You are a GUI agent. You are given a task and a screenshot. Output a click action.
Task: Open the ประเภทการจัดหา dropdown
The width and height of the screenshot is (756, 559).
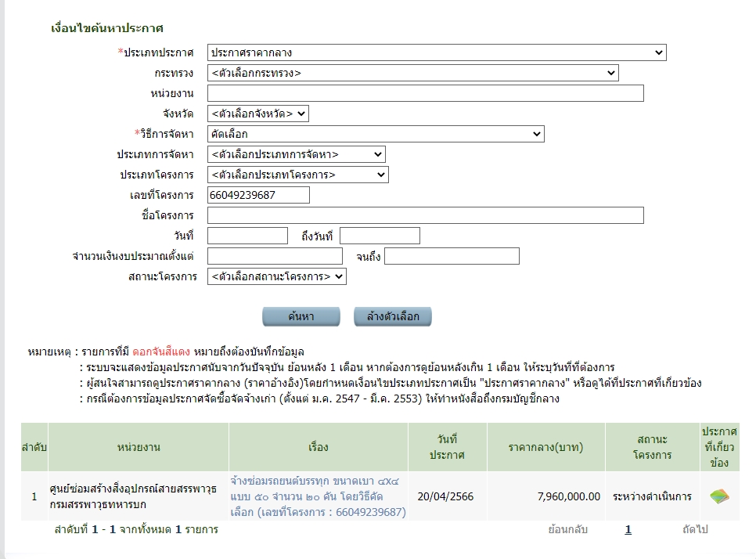(296, 154)
